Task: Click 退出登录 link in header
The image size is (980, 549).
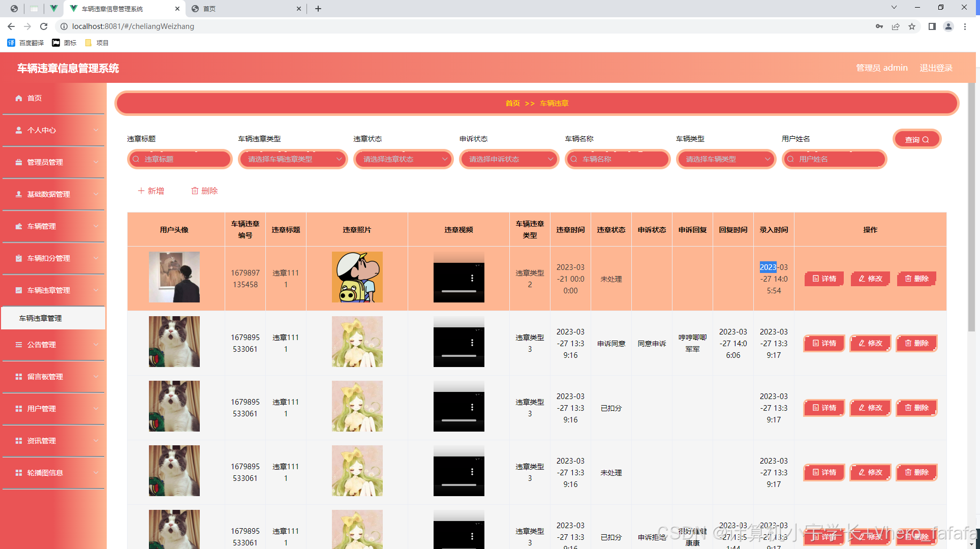Action: 936,68
